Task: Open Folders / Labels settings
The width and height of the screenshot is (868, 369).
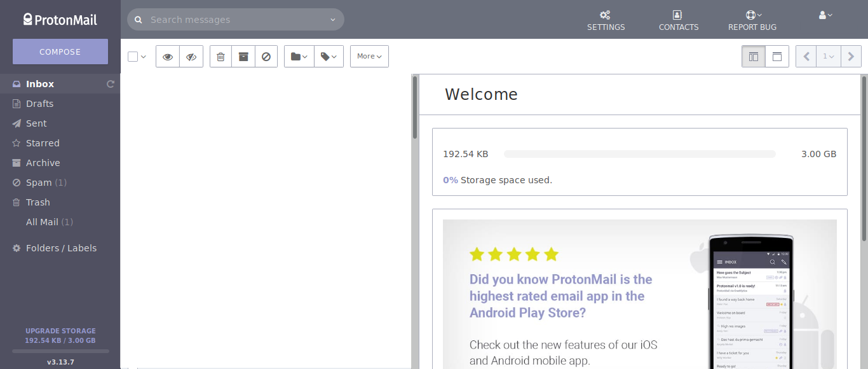Action: coord(60,248)
